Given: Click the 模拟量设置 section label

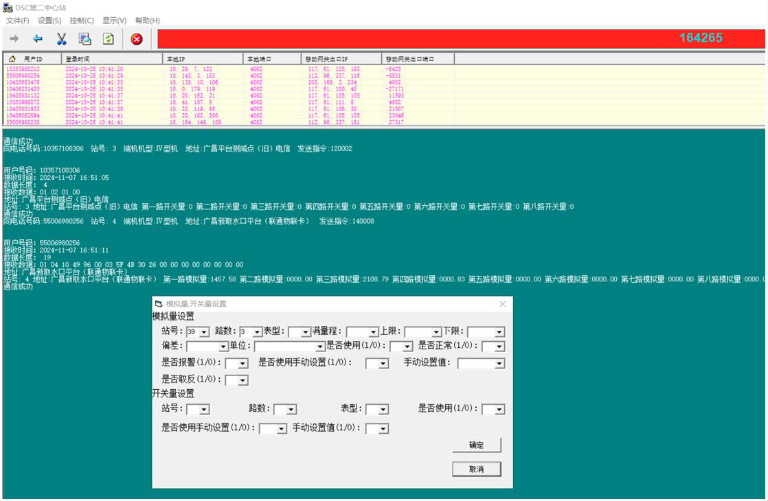Looking at the screenshot, I should (x=173, y=316).
